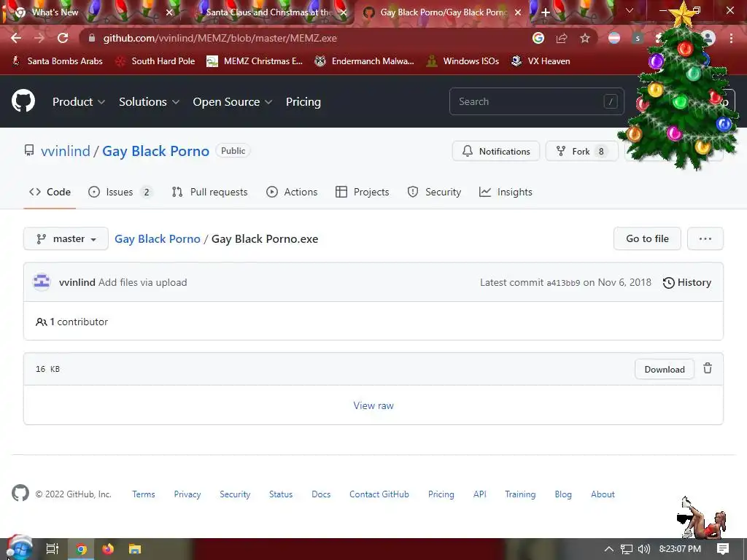Show hidden tray icons chevron
Viewport: 747px width, 560px height.
[609, 549]
